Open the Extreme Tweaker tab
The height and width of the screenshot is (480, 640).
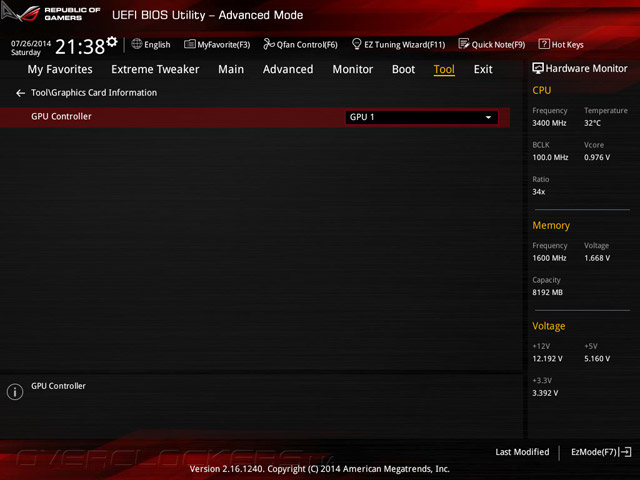tap(155, 69)
